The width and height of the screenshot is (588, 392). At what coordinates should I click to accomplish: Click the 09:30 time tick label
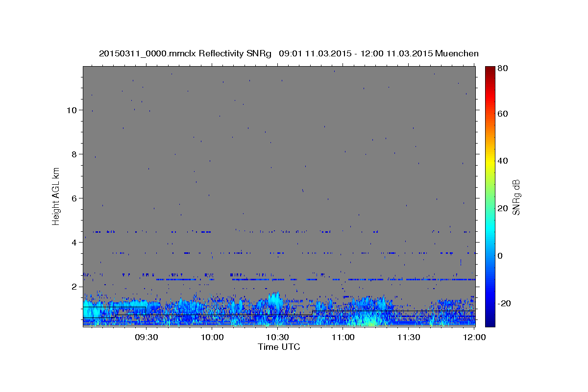pos(146,338)
